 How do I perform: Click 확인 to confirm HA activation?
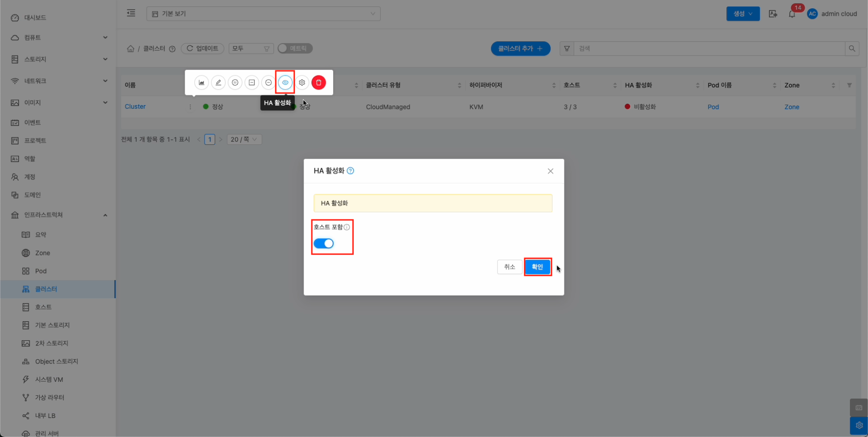coord(537,267)
